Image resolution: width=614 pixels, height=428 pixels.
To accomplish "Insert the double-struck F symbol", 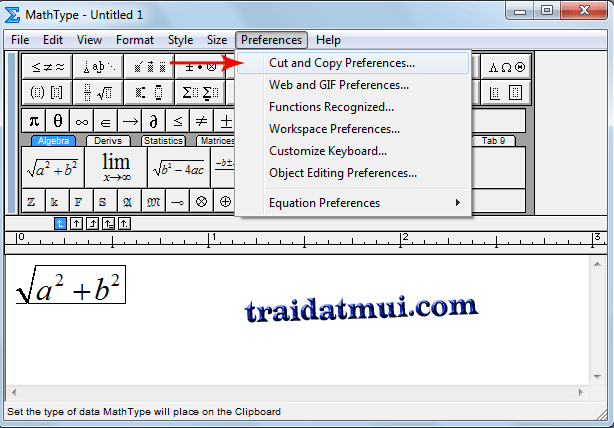I will click(81, 201).
